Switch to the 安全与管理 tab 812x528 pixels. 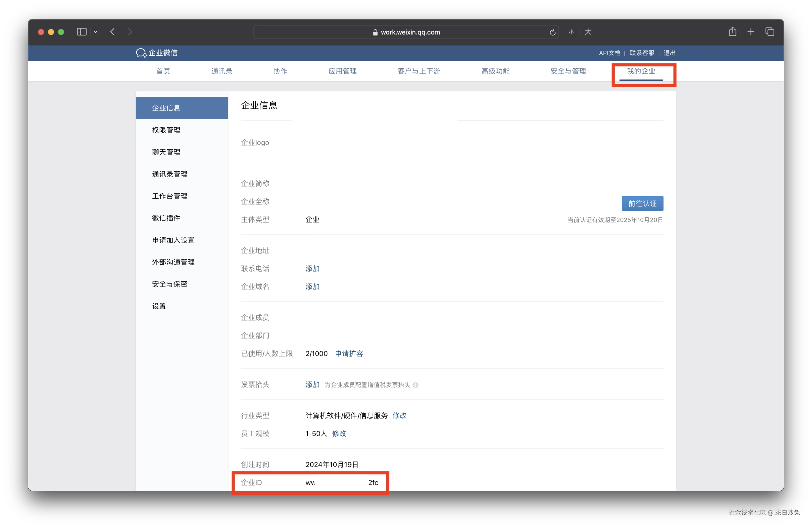click(x=568, y=71)
